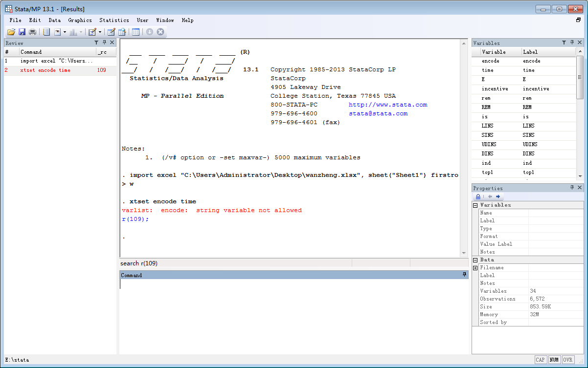Image resolution: width=588 pixels, height=368 pixels.
Task: Open the Variables Manager icon
Action: click(x=136, y=32)
